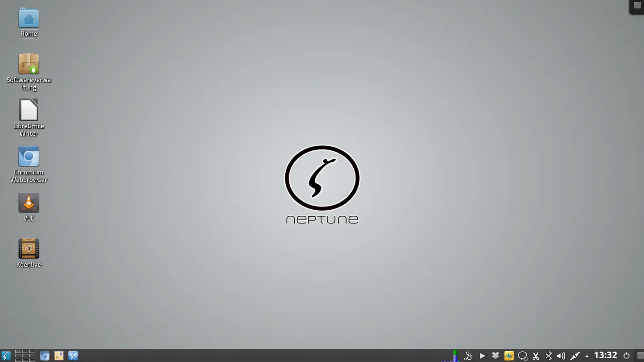Open the media player tray icon
The image size is (644, 362).
pos(482,355)
